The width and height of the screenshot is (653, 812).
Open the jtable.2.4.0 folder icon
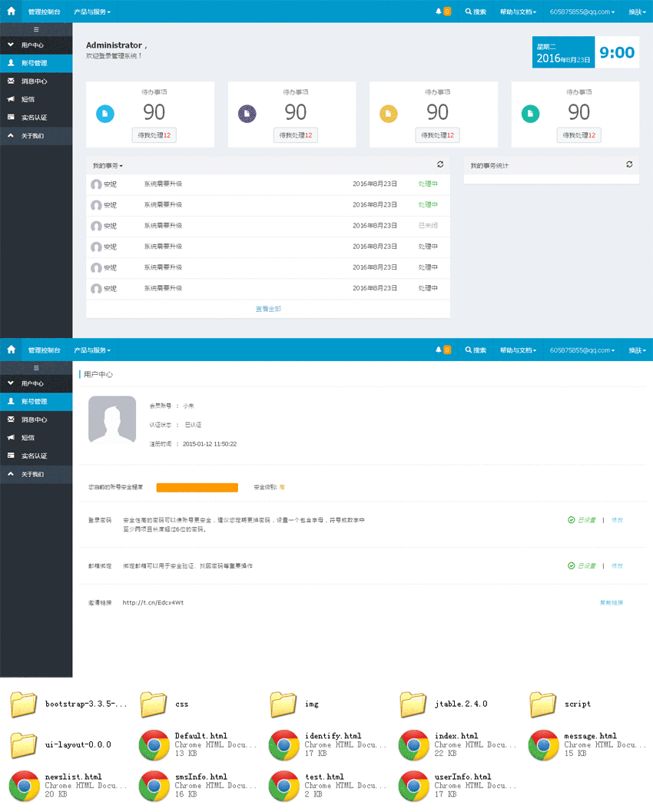pos(413,704)
